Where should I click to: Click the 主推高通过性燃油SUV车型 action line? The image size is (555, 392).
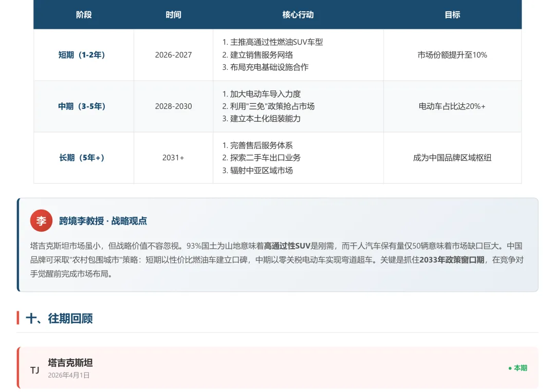[272, 42]
